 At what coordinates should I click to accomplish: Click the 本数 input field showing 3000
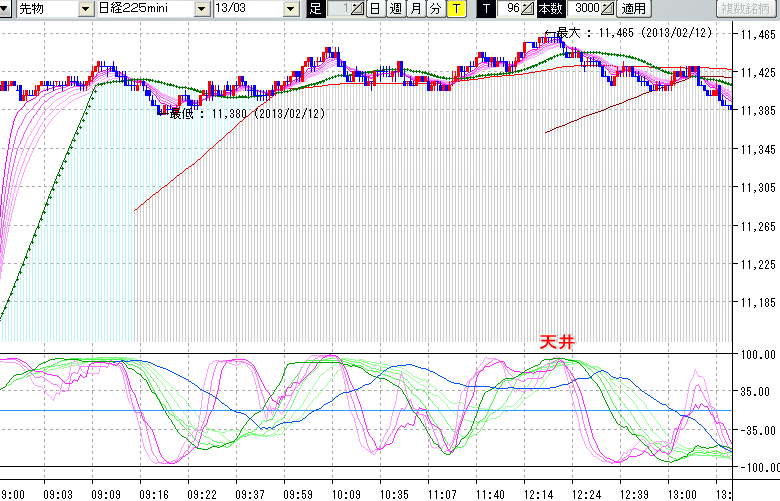(584, 9)
